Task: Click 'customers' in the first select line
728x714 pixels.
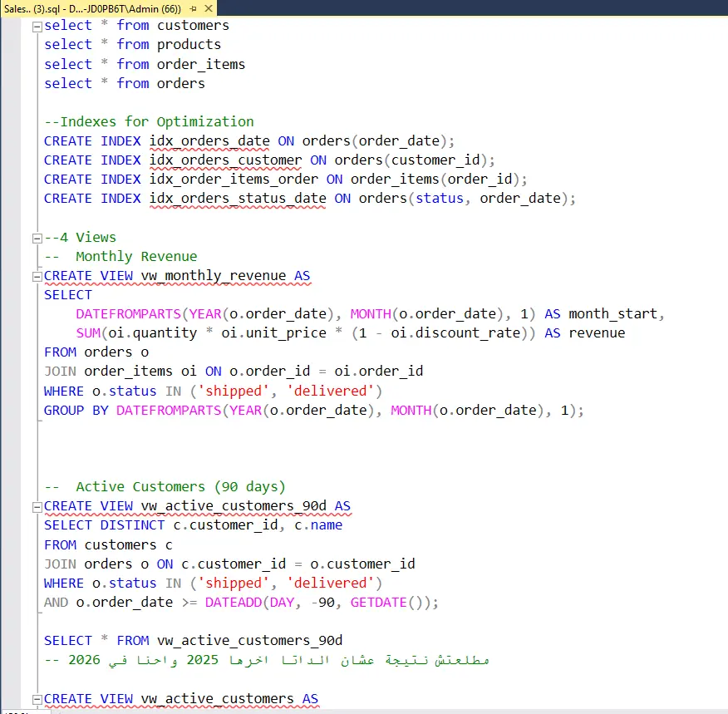Action: pyautogui.click(x=193, y=25)
